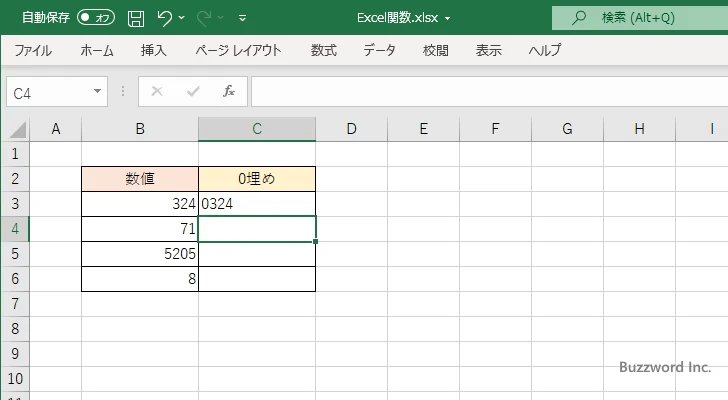
Task: Open the Redo history dropdown arrow
Action: [x=221, y=18]
